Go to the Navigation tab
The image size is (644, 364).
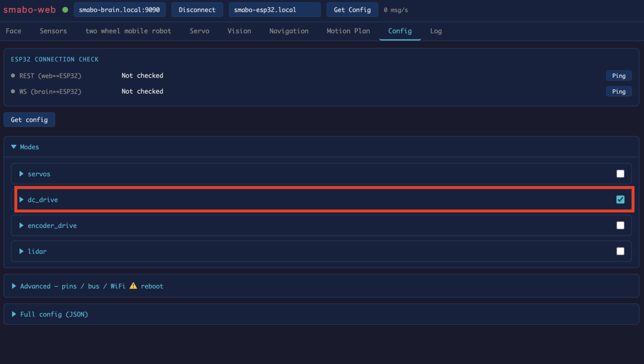point(289,31)
